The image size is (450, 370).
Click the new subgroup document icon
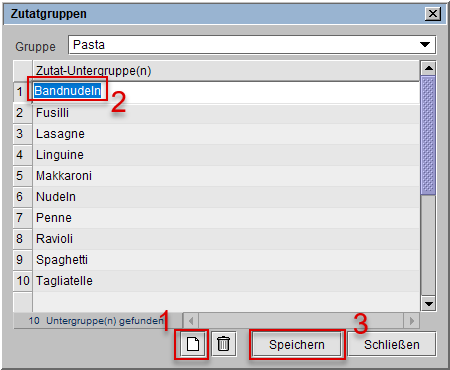point(193,344)
